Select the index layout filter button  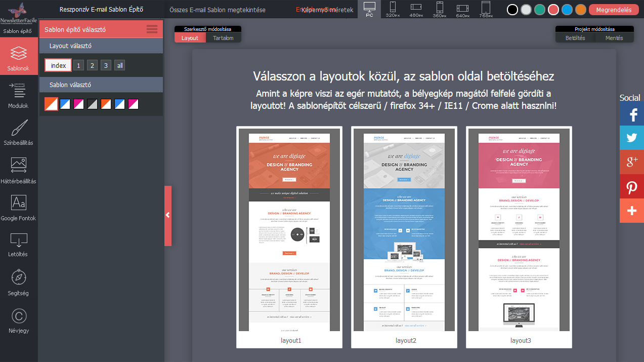tap(57, 65)
